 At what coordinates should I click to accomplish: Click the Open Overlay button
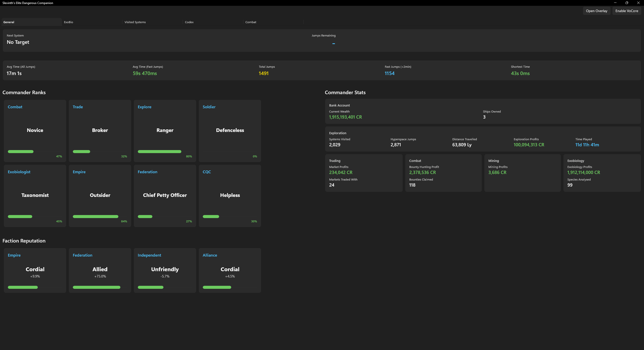tap(596, 11)
